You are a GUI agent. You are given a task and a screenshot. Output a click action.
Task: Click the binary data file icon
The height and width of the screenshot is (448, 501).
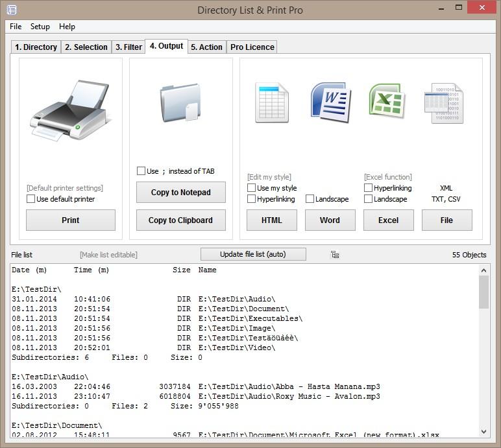[444, 103]
